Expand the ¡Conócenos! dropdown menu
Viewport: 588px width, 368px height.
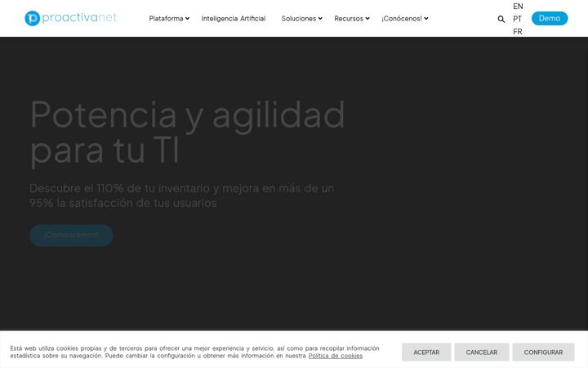click(x=404, y=18)
